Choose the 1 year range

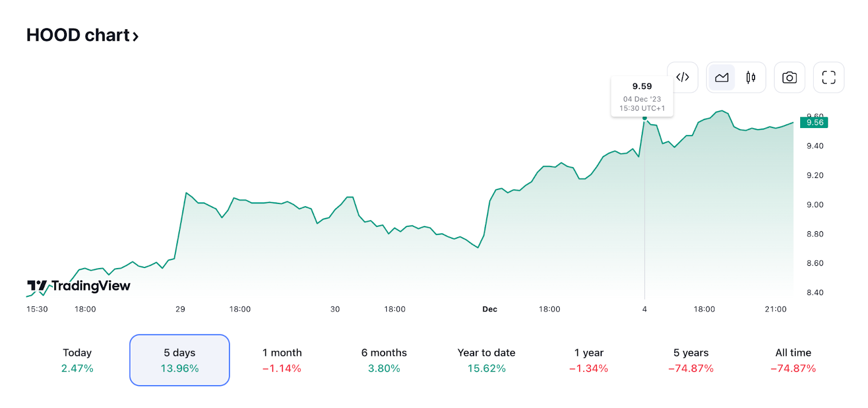589,360
